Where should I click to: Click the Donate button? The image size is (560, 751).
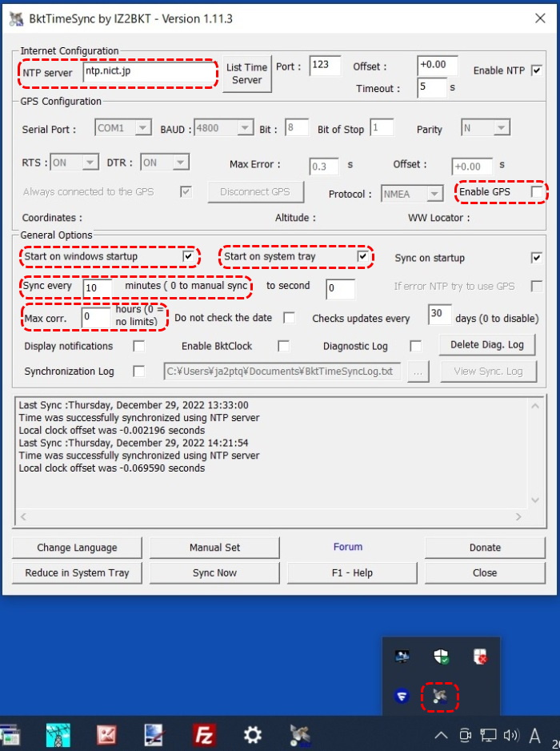[x=485, y=548]
